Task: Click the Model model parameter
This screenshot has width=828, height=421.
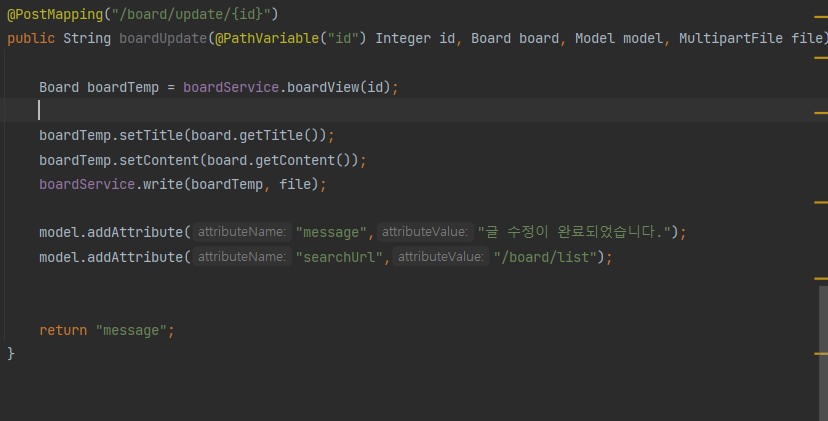Action: (619, 39)
